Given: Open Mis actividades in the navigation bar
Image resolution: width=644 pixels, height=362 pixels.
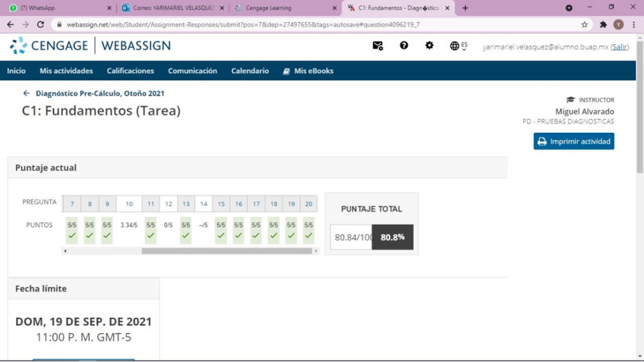Looking at the screenshot, I should [x=66, y=71].
